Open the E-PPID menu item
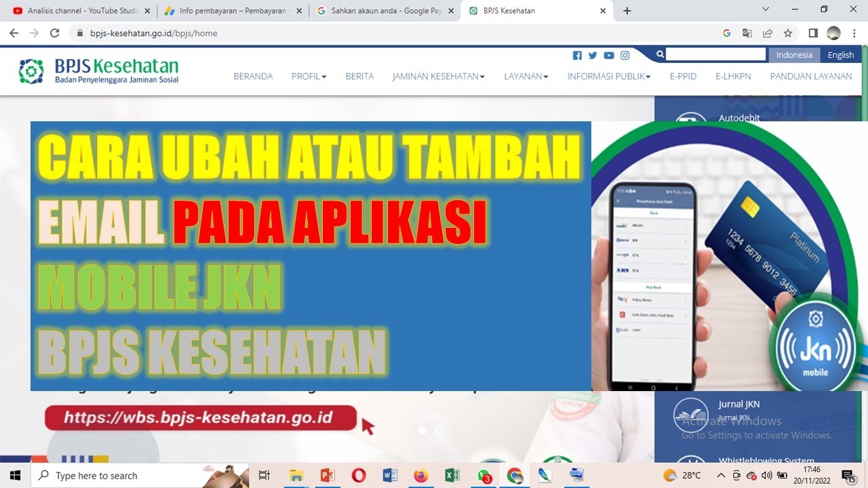Screen dimensions: 868x488 [x=683, y=77]
